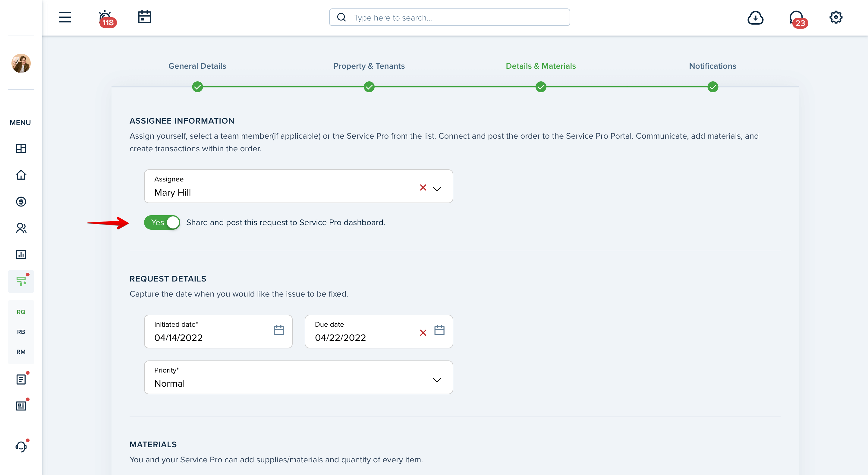Click the General Details step checkmark
Screen dimensions: 868x475
197,87
